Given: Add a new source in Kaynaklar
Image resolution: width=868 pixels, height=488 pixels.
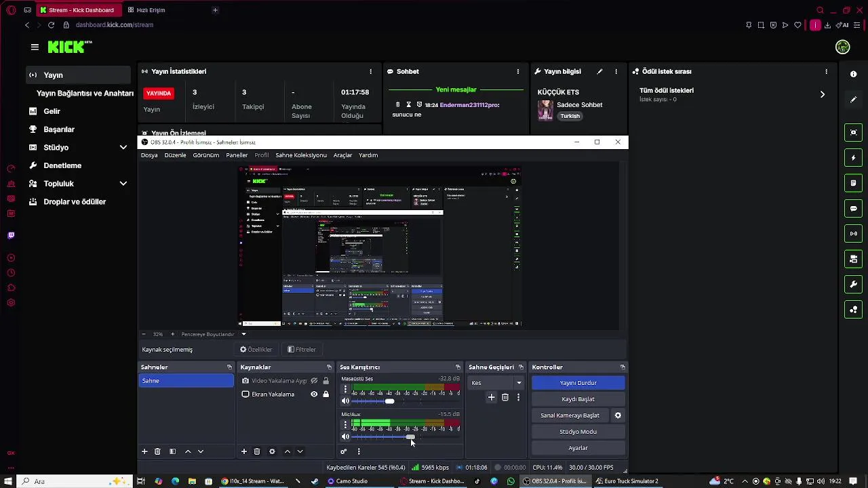Looking at the screenshot, I should [x=244, y=451].
